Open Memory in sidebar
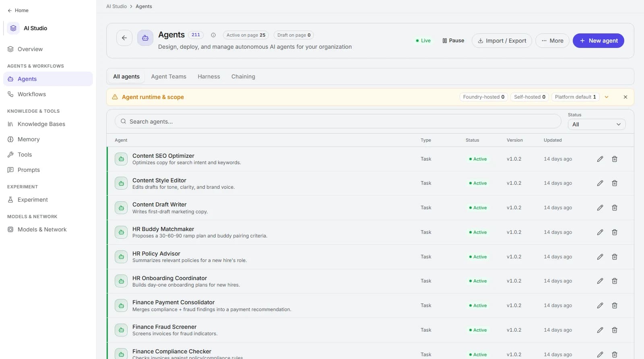 (48, 139)
